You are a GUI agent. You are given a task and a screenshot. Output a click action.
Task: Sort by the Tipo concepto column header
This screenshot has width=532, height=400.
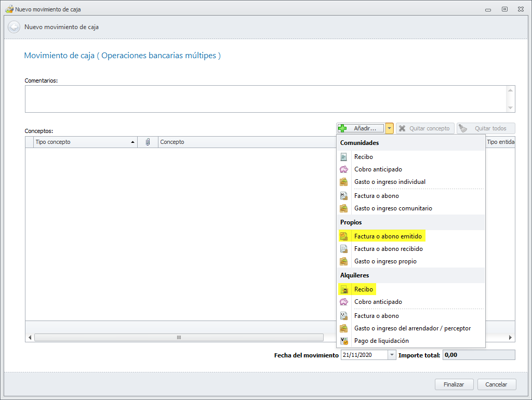[x=85, y=142]
